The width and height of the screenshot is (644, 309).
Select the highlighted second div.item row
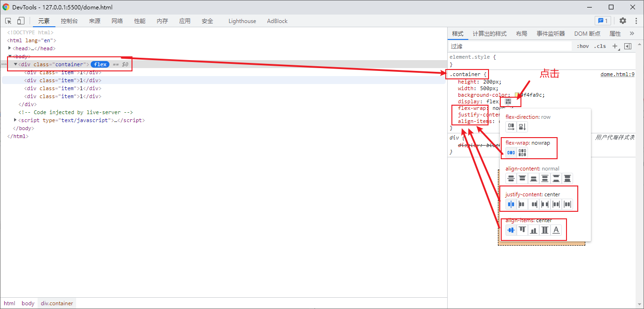(224, 80)
